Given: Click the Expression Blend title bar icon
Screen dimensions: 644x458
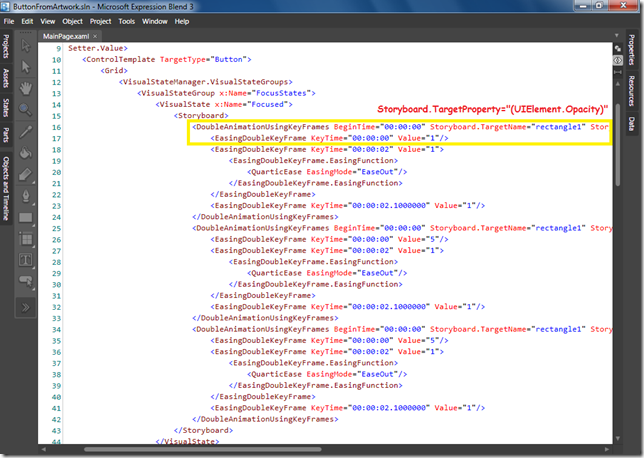Looking at the screenshot, I should tap(5, 6).
